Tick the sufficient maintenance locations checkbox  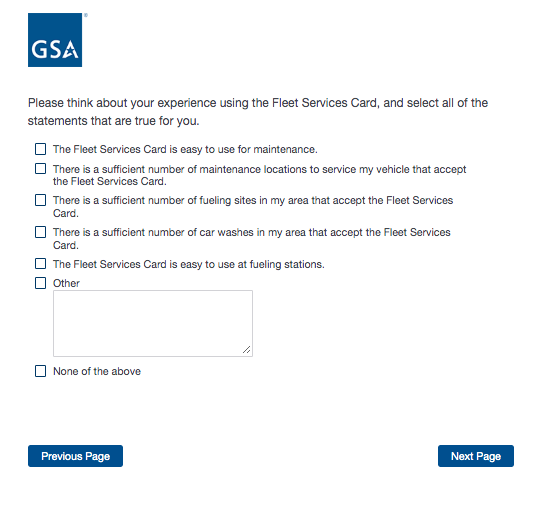point(40,168)
